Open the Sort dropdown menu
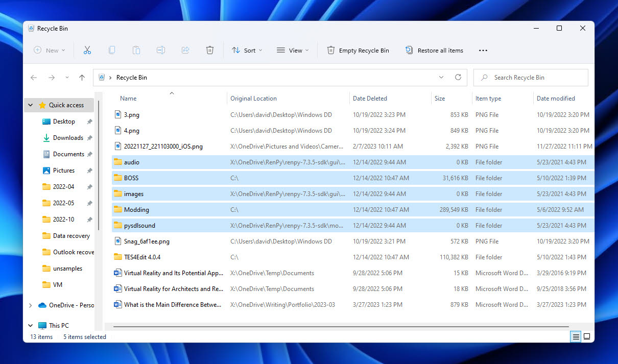Screen dimensions: 618x364 pos(247,51)
